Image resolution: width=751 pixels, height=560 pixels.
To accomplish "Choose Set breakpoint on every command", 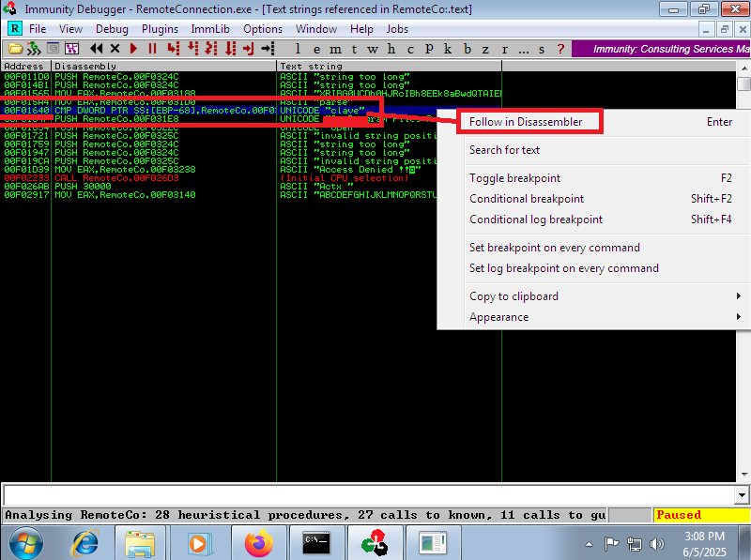I will click(x=594, y=248).
